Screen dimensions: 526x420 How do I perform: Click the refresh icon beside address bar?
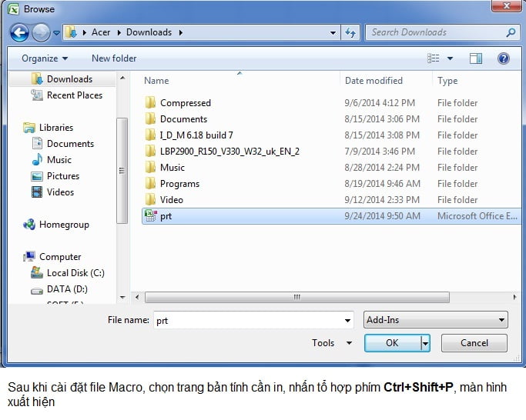click(x=351, y=32)
